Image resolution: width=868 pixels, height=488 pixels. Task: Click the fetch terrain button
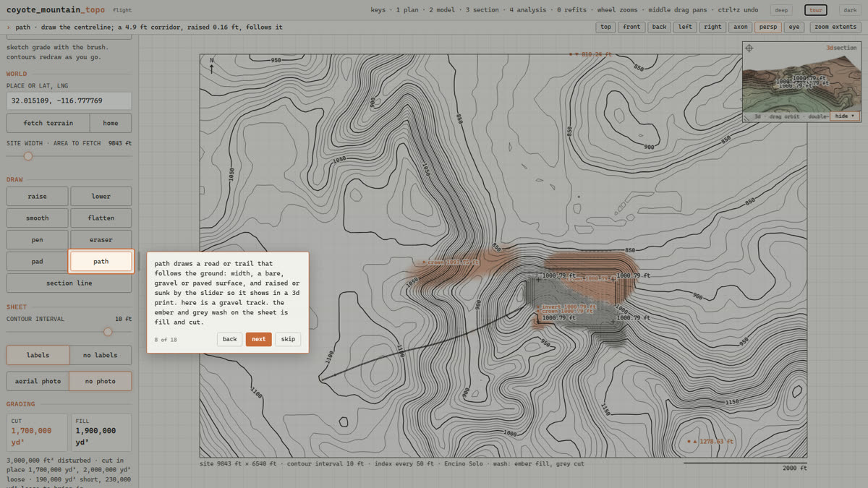[48, 123]
